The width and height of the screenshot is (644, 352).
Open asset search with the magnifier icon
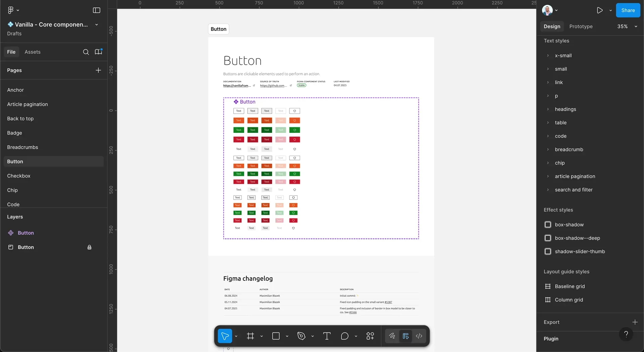[86, 52]
